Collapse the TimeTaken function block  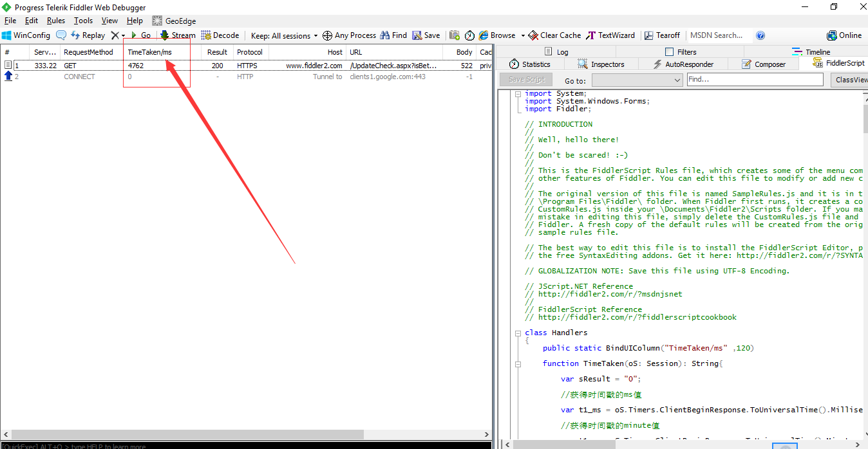(518, 364)
